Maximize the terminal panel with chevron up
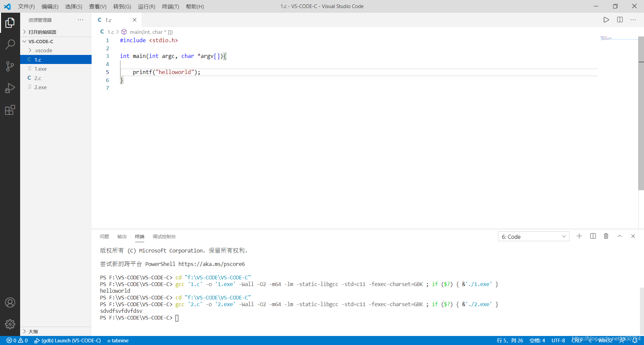Viewport: 644px width, 345px height. (x=620, y=236)
